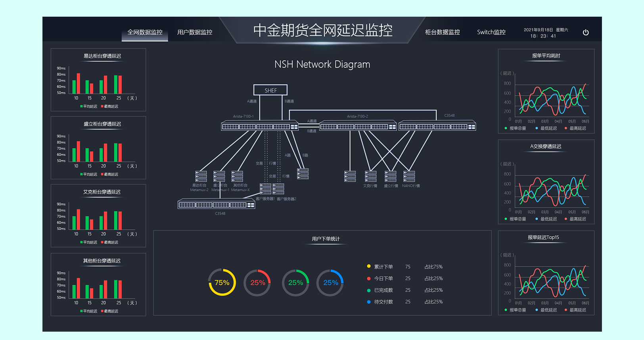Click the 其他柜台穿透延迟 panel title
Screen dimensions: 644x340
[102, 261]
